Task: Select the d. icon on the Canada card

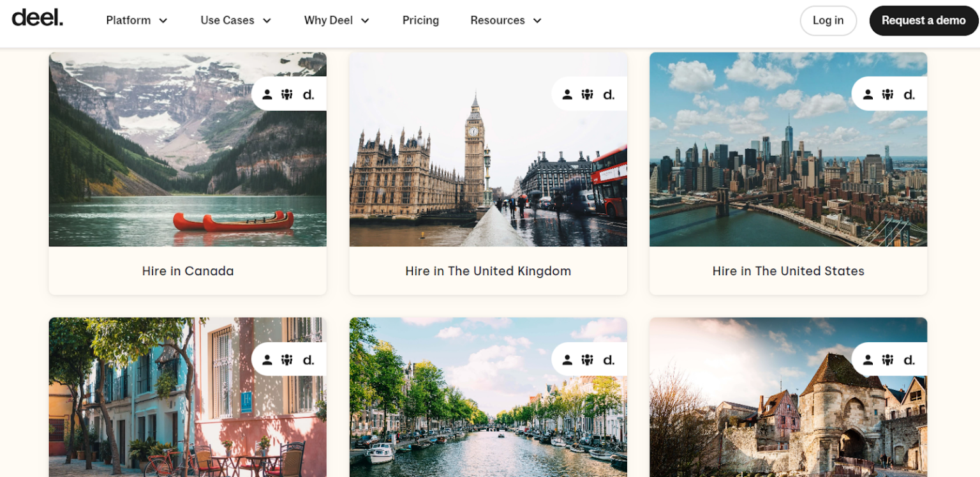Action: click(308, 93)
